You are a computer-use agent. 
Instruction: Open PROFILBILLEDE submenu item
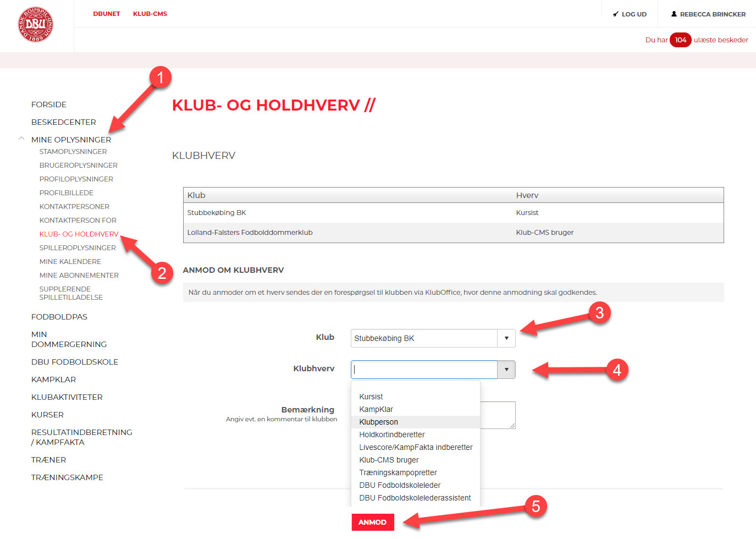tap(67, 193)
